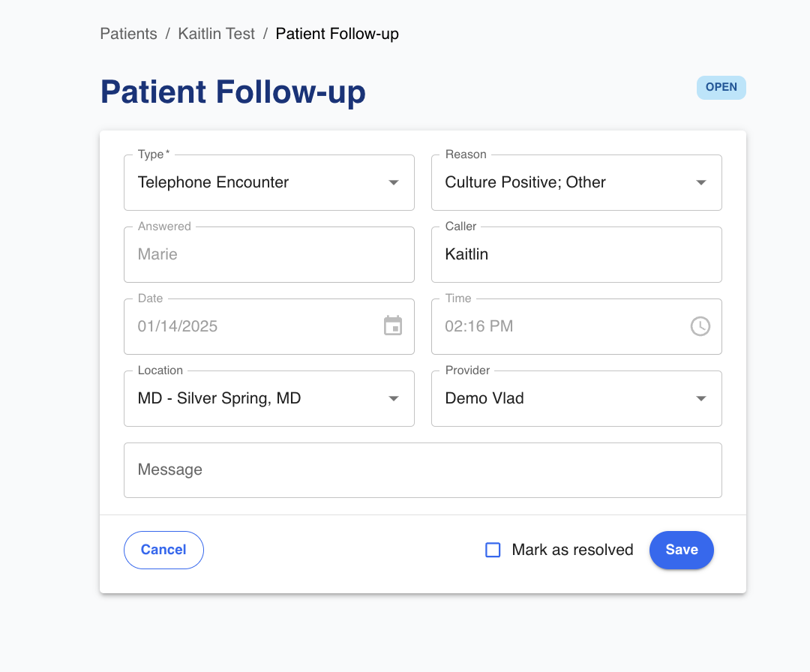Click the Cancel button
The height and width of the screenshot is (672, 810).
(163, 550)
